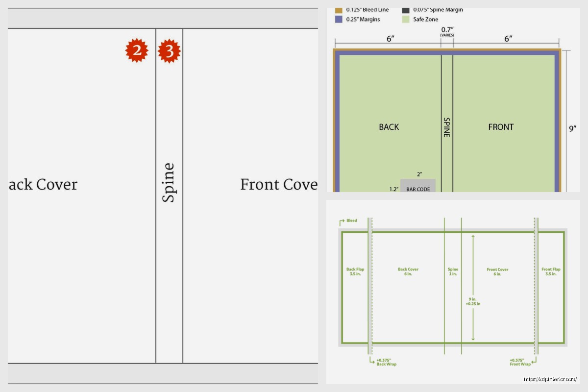588x392 pixels.
Task: Click the red starburst badge numbered 2
Action: [x=137, y=50]
